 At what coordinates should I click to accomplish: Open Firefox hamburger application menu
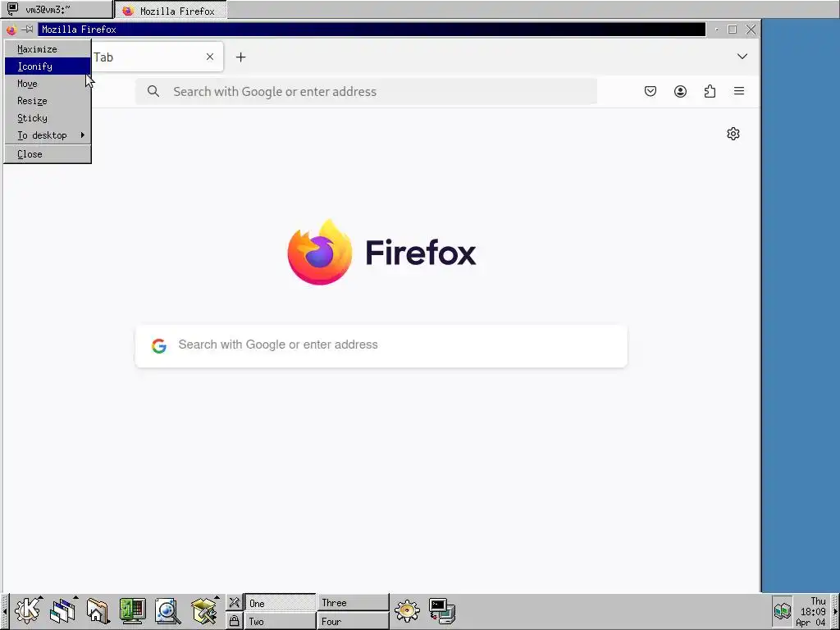click(x=739, y=91)
